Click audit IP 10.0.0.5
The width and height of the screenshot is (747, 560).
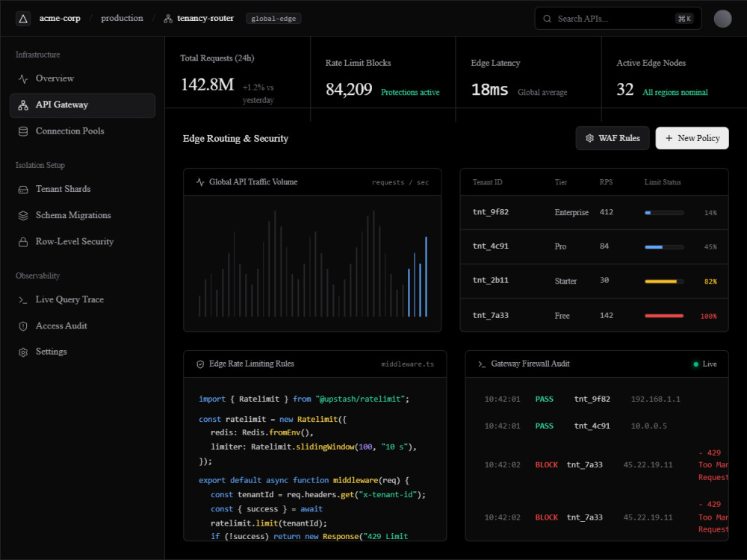[649, 426]
